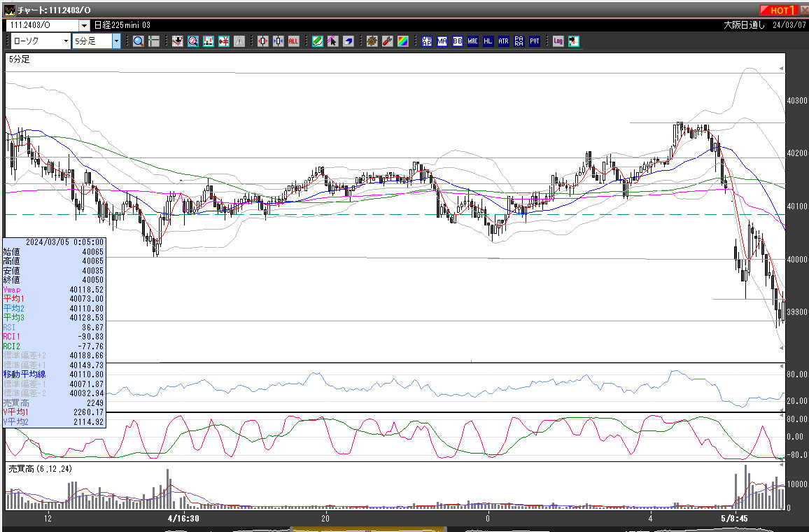Toggle the MAE indicator button

[473, 41]
